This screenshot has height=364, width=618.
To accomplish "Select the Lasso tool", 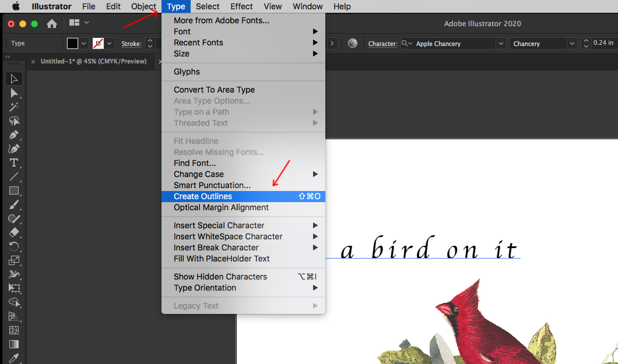I will coord(15,121).
